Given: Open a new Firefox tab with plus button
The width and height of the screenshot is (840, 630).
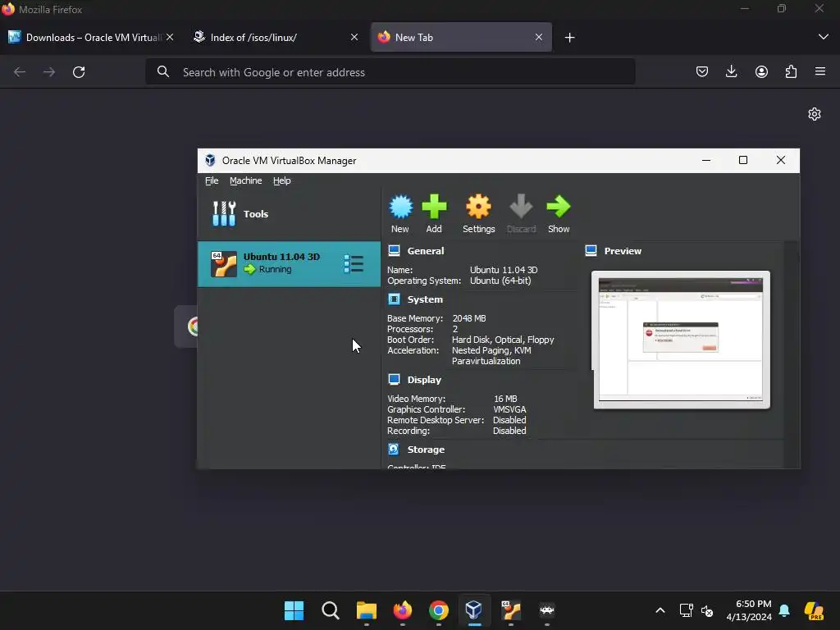Looking at the screenshot, I should tap(569, 37).
